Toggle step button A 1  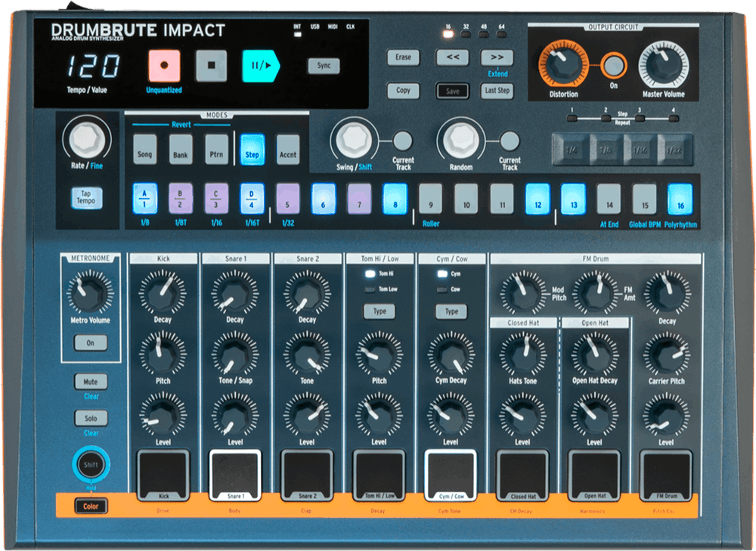[x=144, y=198]
